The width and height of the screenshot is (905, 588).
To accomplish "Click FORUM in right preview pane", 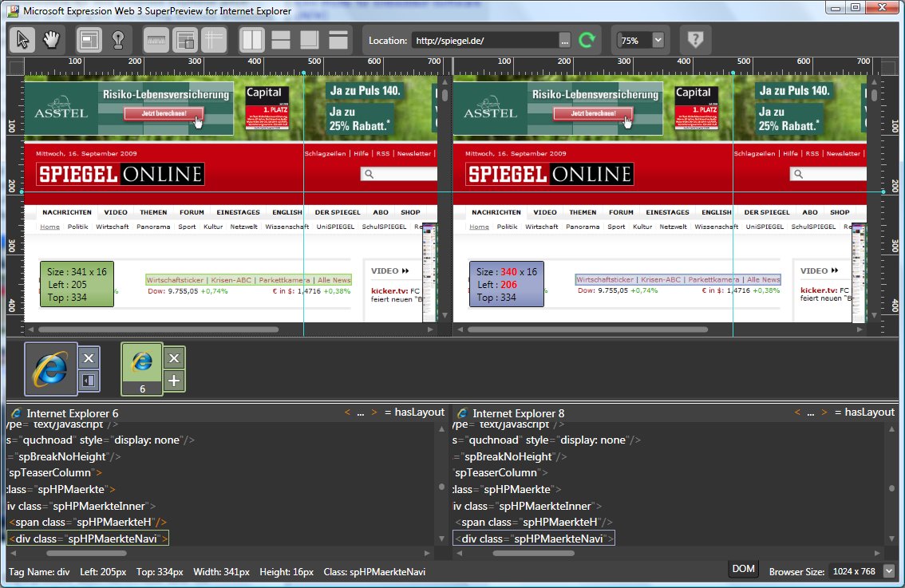I will [621, 212].
